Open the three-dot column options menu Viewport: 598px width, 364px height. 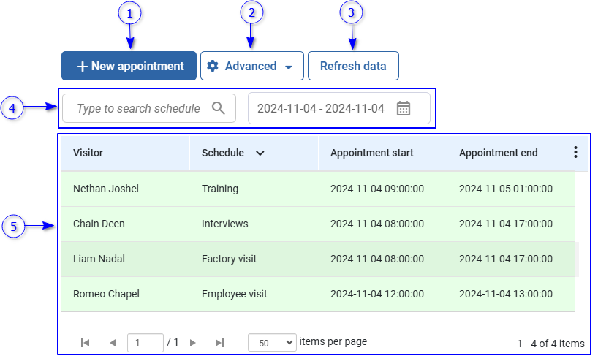575,153
